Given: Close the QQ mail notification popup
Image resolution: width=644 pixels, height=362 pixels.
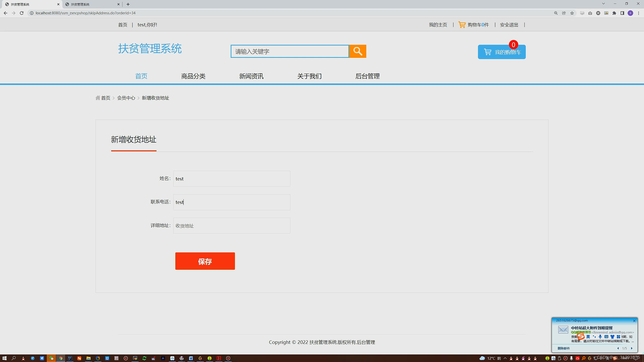Looking at the screenshot, I should pyautogui.click(x=634, y=321).
